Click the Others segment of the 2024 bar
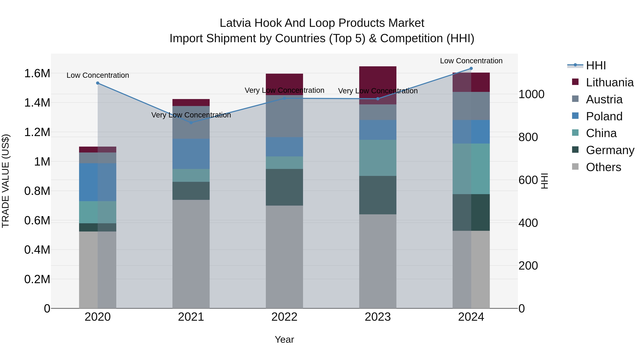Screen dimensions: 644x362 pyautogui.click(x=471, y=270)
